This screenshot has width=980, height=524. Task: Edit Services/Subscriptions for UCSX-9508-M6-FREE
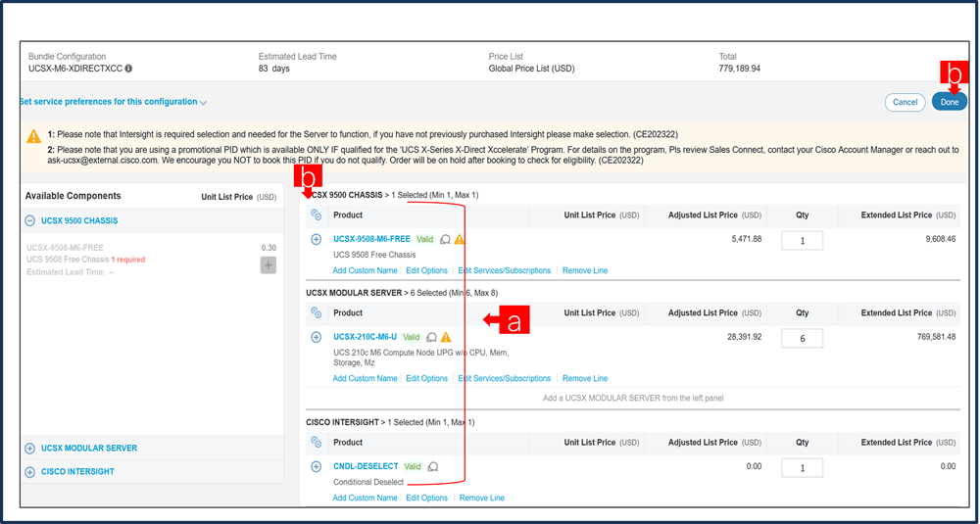coord(505,271)
